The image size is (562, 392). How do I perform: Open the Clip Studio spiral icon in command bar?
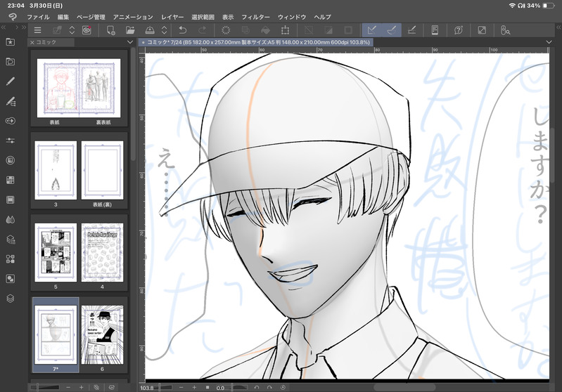[87, 30]
